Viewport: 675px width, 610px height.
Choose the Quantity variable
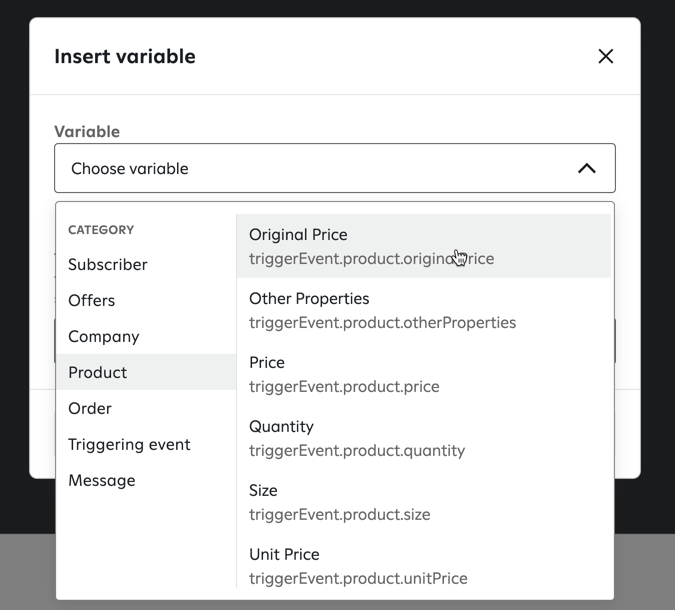pos(424,438)
